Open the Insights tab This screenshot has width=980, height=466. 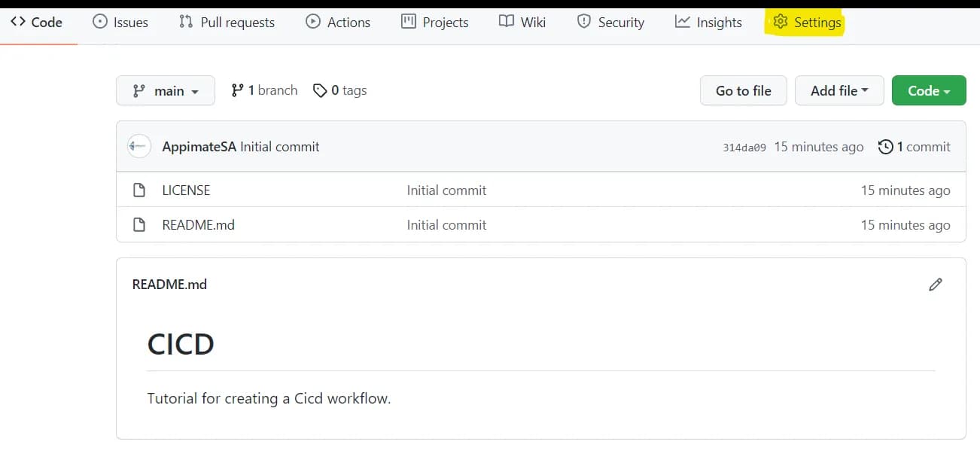(x=708, y=22)
